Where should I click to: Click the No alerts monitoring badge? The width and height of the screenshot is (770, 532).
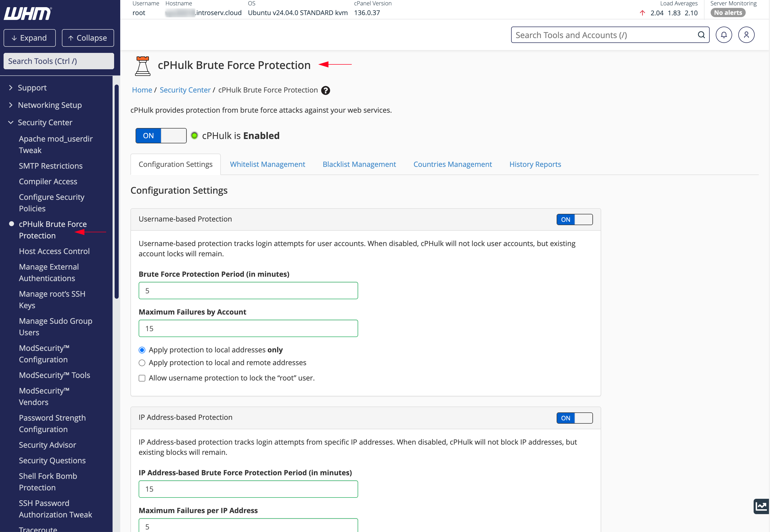click(x=728, y=13)
